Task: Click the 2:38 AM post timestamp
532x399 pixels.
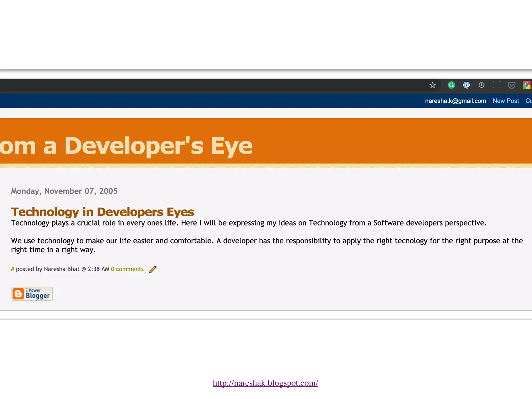Action: (x=98, y=269)
